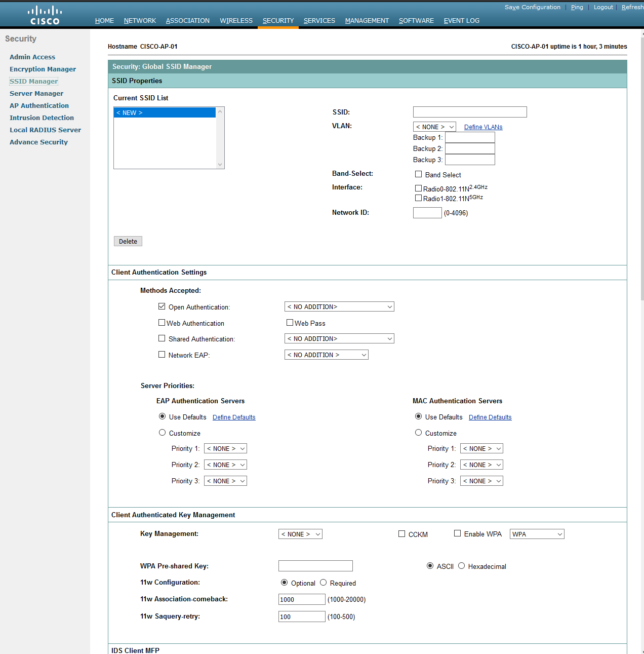Select SSID Manager in sidebar
Screen dimensions: 644x654
[33, 82]
